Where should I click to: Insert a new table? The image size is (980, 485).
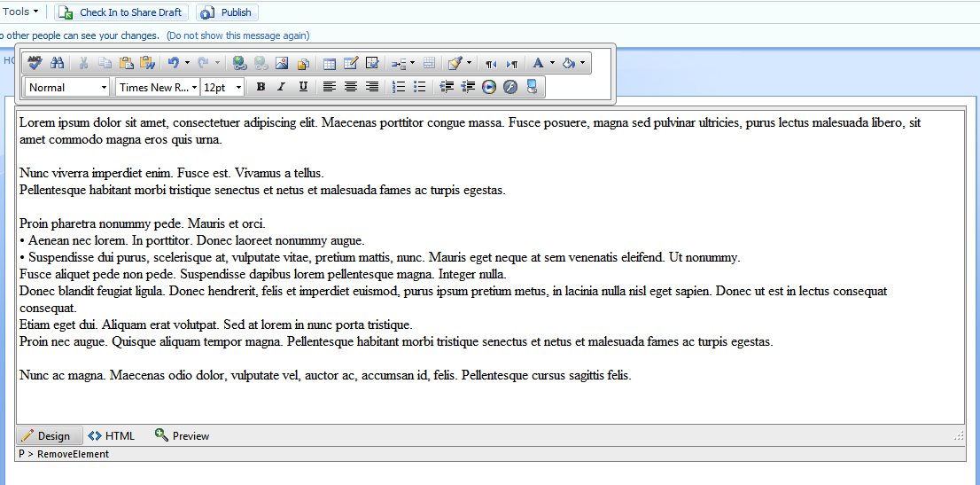coord(330,63)
